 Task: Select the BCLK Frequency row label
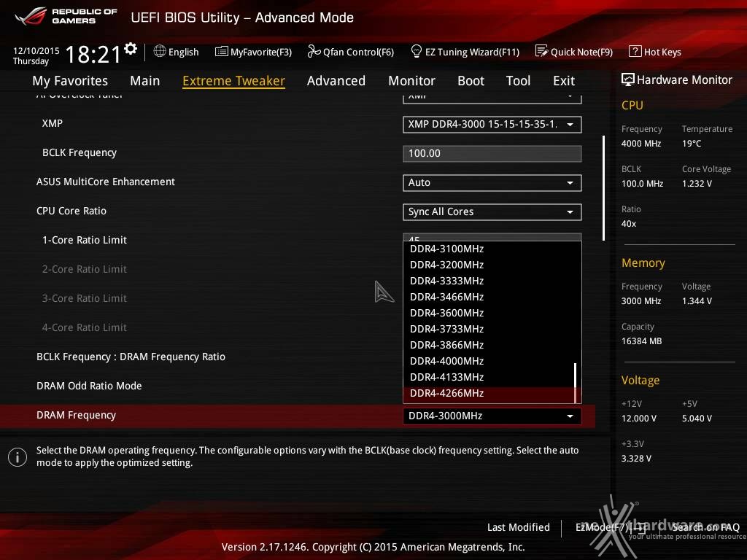(x=80, y=153)
